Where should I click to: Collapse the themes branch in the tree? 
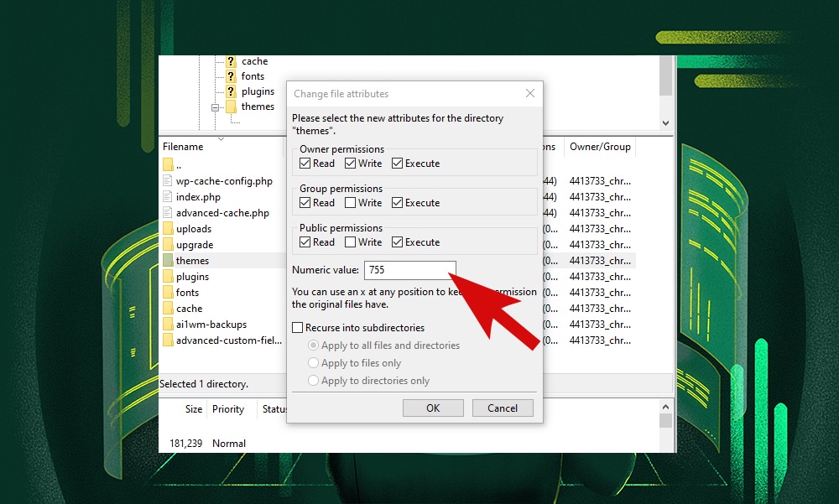[216, 107]
